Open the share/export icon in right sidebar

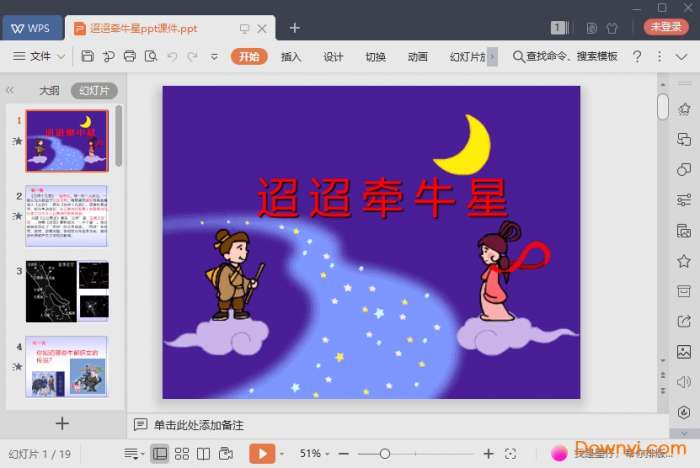point(683,322)
